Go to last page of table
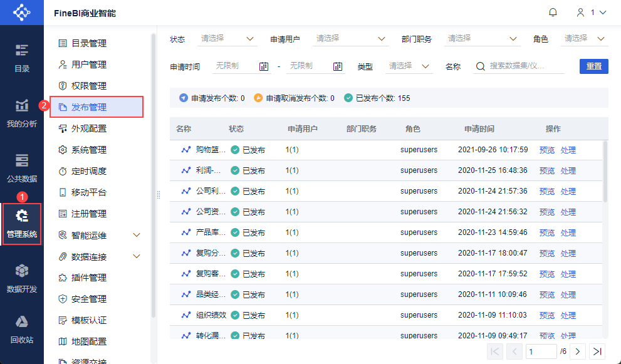 point(597,351)
